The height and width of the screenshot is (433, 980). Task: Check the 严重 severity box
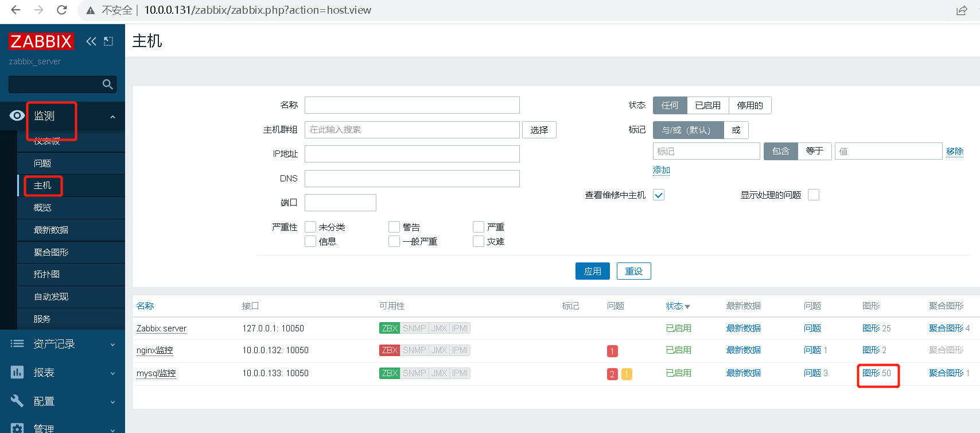click(479, 227)
